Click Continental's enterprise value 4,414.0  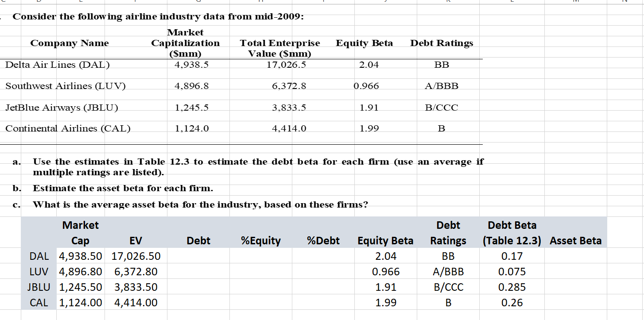[x=289, y=128]
